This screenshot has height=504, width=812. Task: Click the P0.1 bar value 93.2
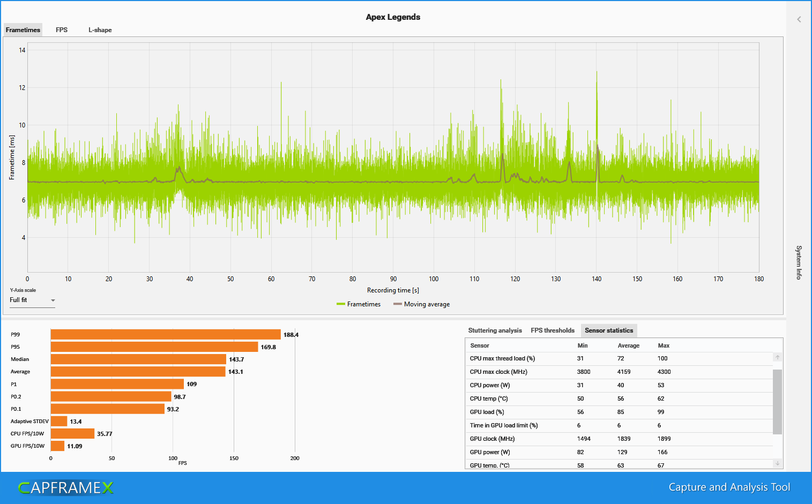173,409
